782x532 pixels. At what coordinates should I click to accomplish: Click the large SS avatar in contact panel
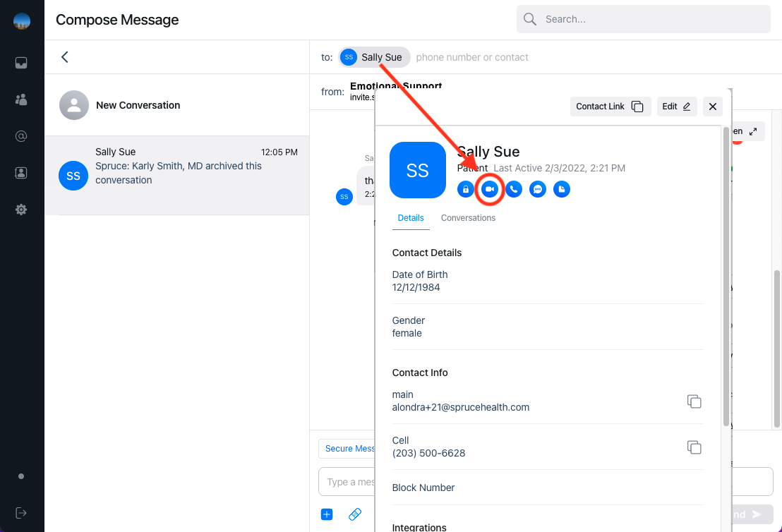tap(417, 170)
